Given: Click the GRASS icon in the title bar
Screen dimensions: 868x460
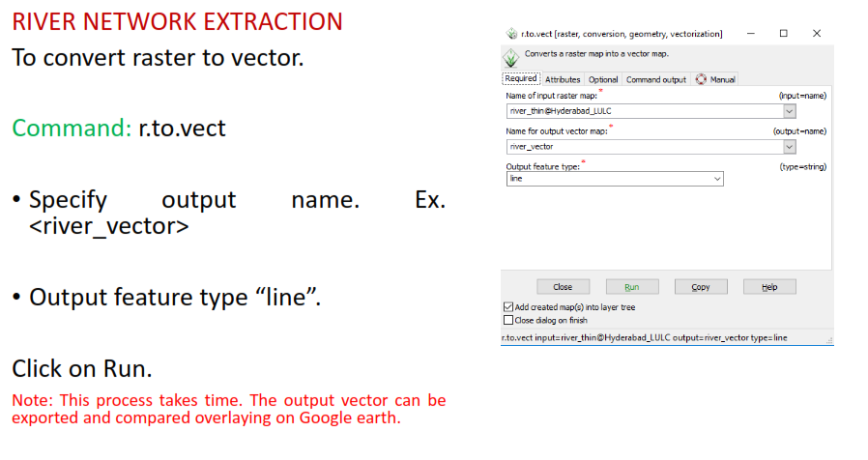Looking at the screenshot, I should click(x=511, y=33).
